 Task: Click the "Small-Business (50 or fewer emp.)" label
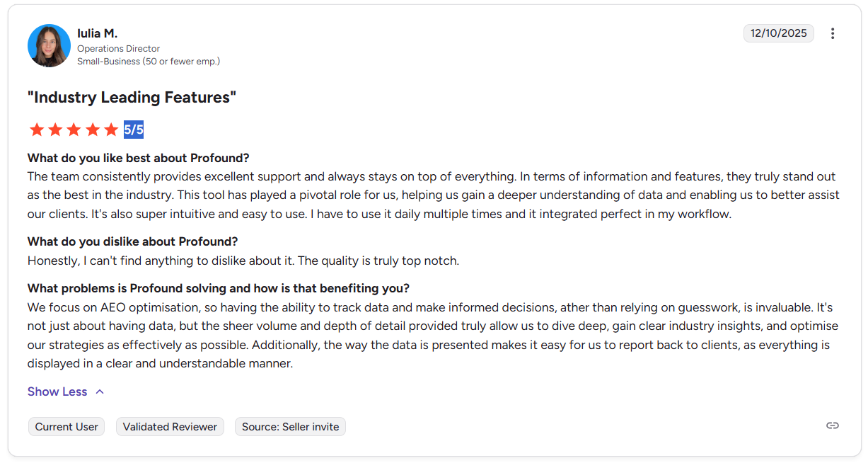coord(149,61)
